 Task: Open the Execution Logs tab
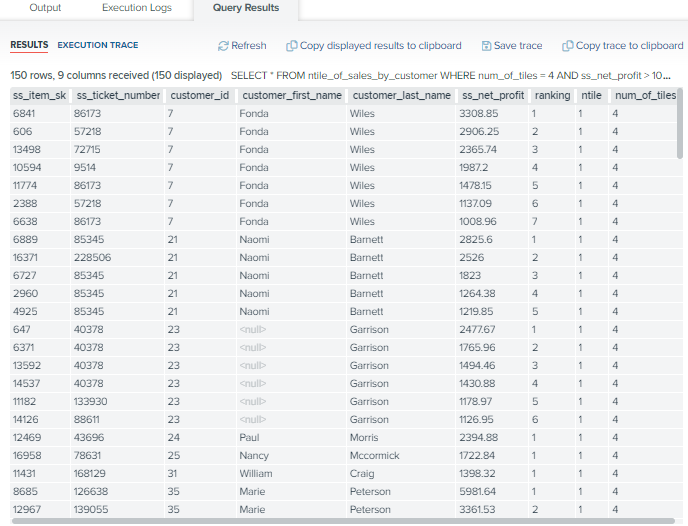(x=137, y=8)
